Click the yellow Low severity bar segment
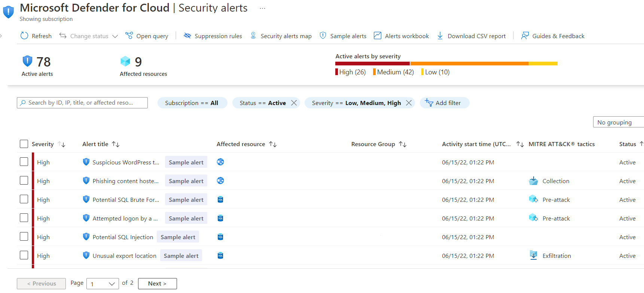The width and height of the screenshot is (644, 293). (543, 64)
